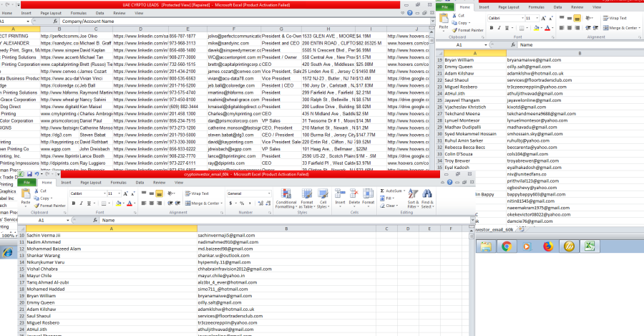
Task: Click Save in the cryptoinvestor_email_60k quick access toolbar
Action: (x=29, y=174)
